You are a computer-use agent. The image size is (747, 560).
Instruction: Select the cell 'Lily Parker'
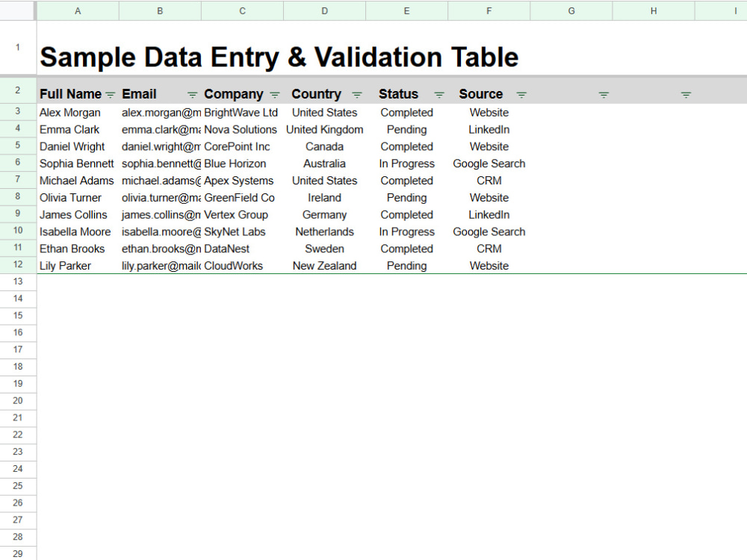[x=78, y=266]
